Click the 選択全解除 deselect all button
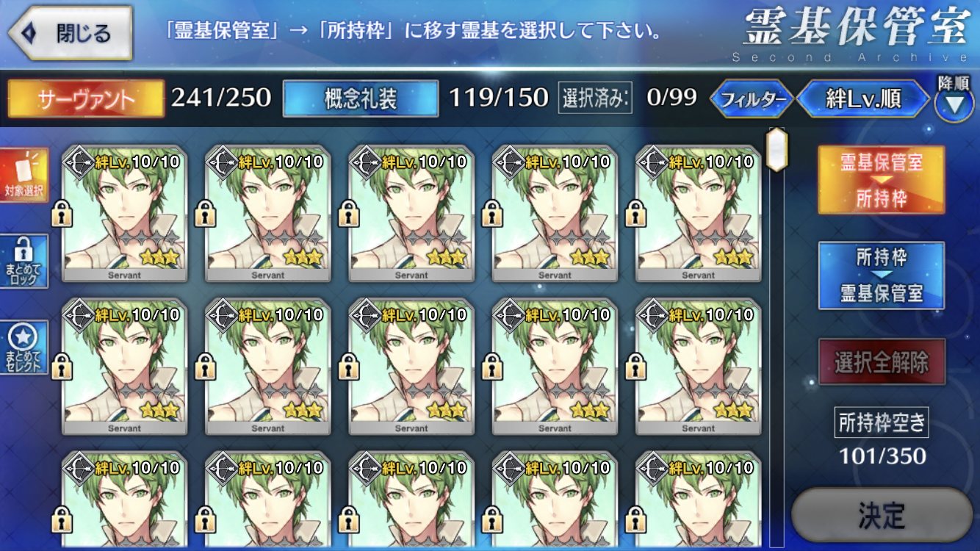The height and width of the screenshot is (551, 980). click(882, 362)
